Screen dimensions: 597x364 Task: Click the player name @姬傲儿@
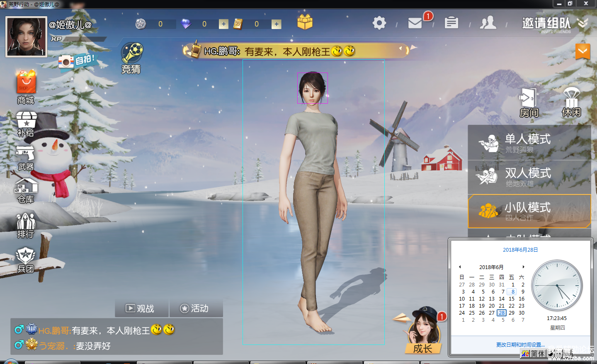70,24
